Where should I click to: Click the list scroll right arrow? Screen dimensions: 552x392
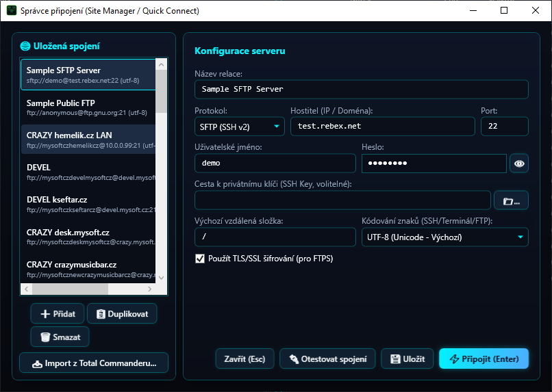[149, 289]
